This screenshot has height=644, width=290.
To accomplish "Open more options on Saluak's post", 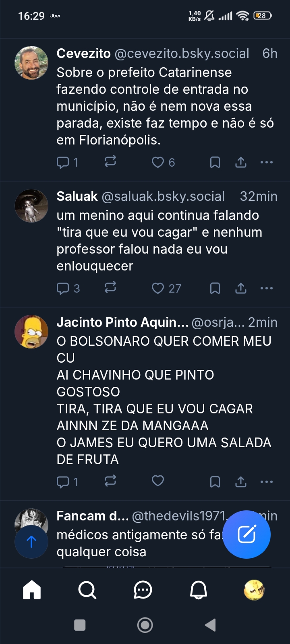I will click(x=267, y=288).
